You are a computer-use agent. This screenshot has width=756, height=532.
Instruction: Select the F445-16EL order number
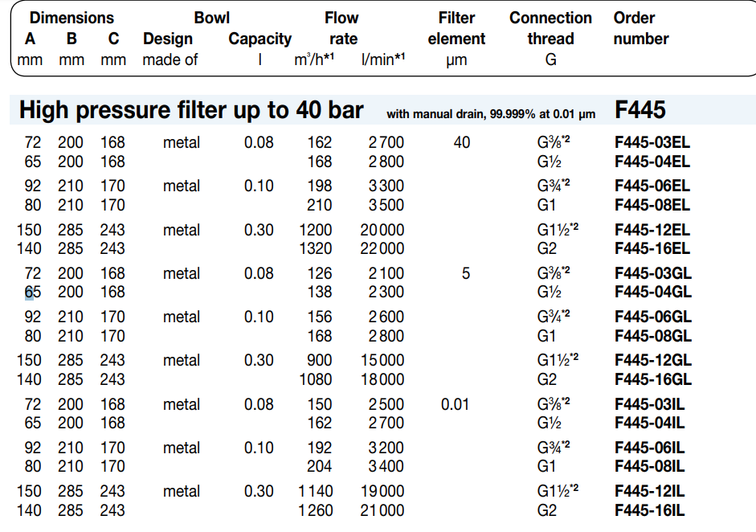pyautogui.click(x=652, y=249)
